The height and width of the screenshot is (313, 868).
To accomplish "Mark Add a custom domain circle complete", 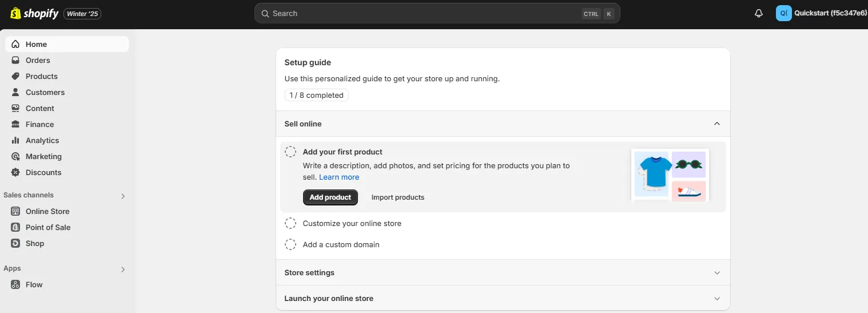I will click(290, 244).
